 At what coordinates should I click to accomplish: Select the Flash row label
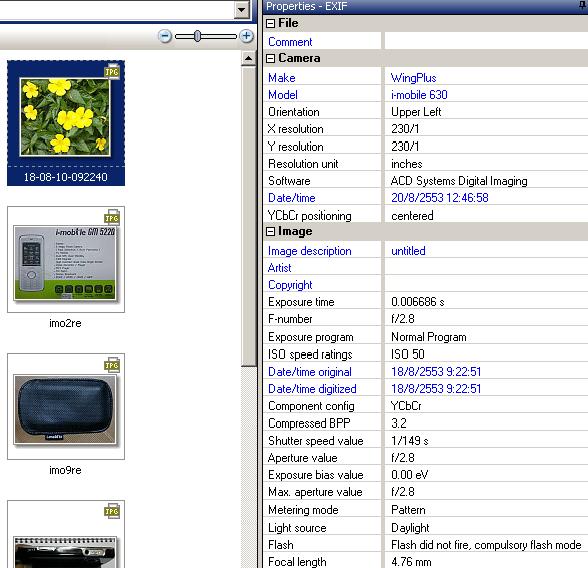tap(280, 545)
